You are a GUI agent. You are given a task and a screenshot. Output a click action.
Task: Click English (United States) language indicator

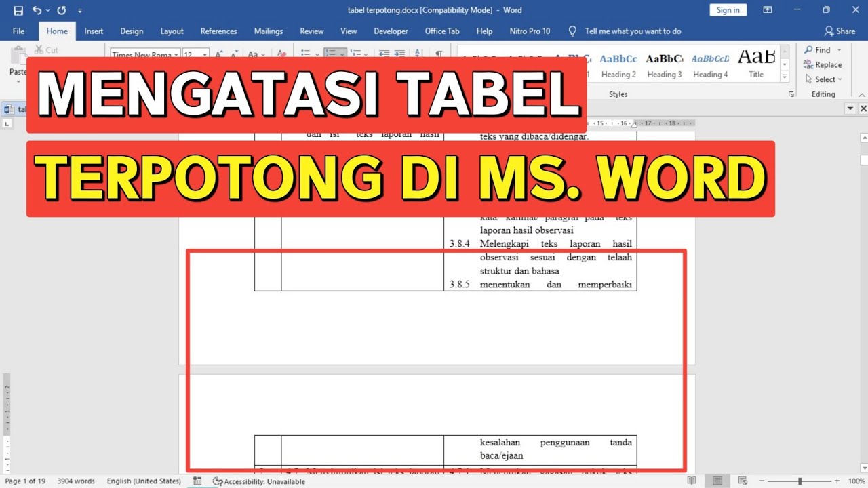144,481
